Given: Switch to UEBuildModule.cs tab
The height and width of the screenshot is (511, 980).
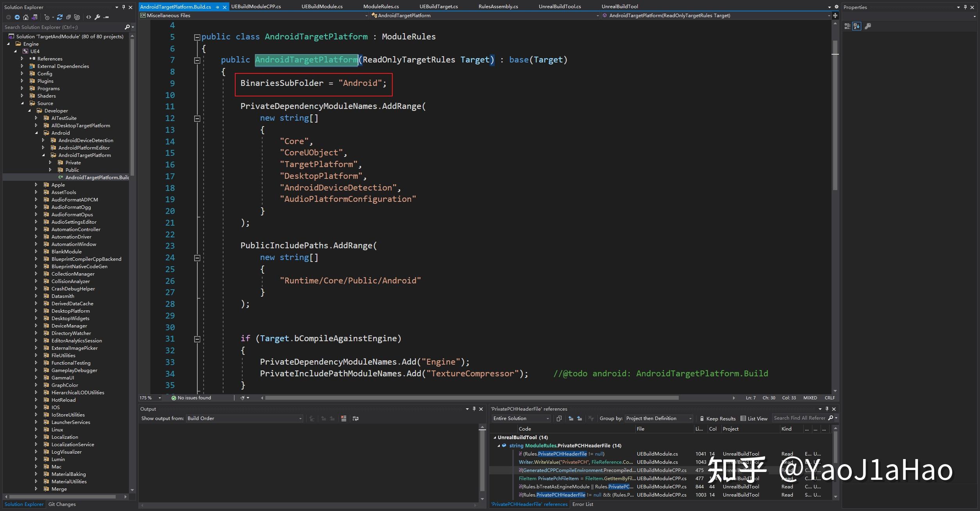Looking at the screenshot, I should pos(322,7).
